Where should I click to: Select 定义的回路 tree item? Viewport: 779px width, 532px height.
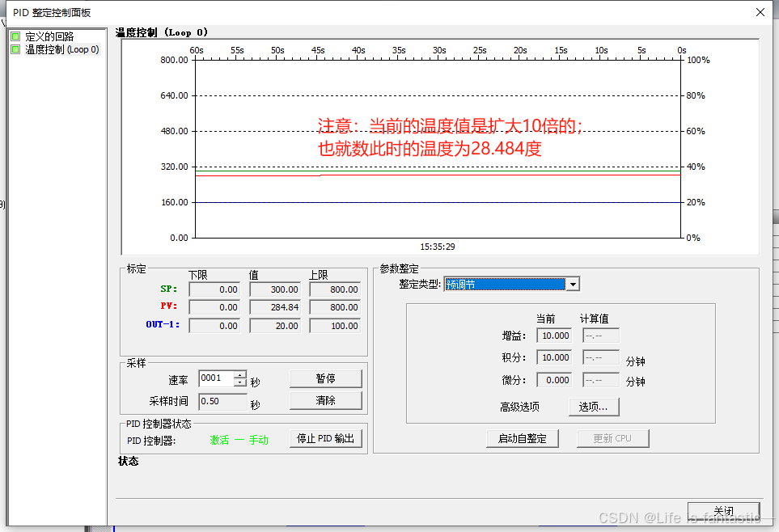(49, 36)
